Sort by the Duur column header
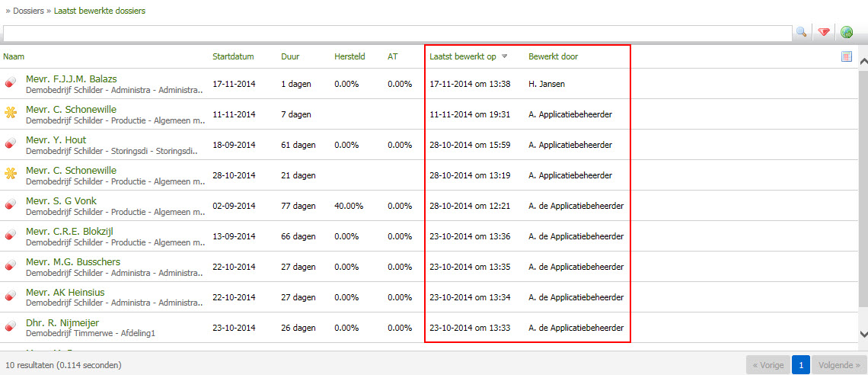 290,56
